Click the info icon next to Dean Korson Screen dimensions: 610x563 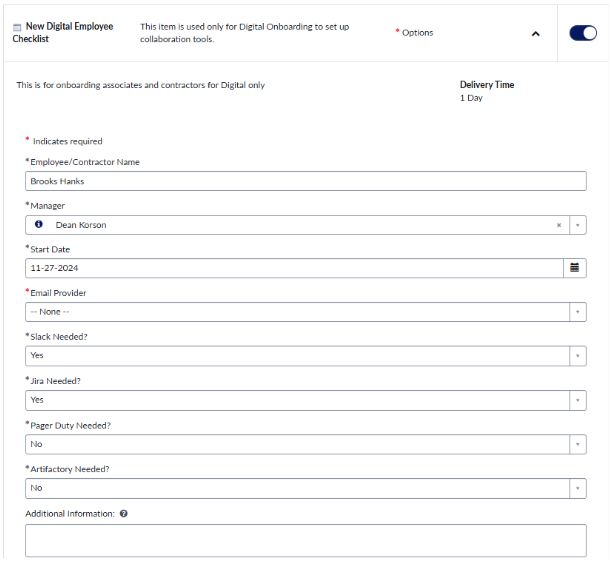39,225
